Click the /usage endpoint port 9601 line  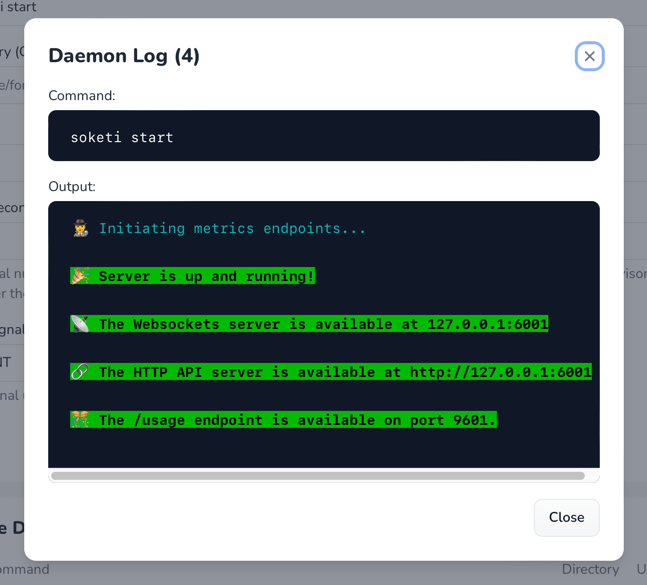pyautogui.click(x=297, y=420)
